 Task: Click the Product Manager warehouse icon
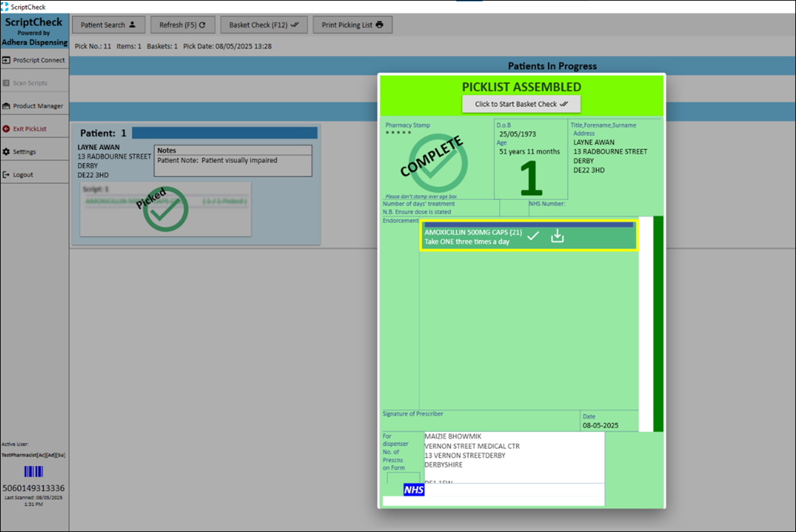point(6,106)
